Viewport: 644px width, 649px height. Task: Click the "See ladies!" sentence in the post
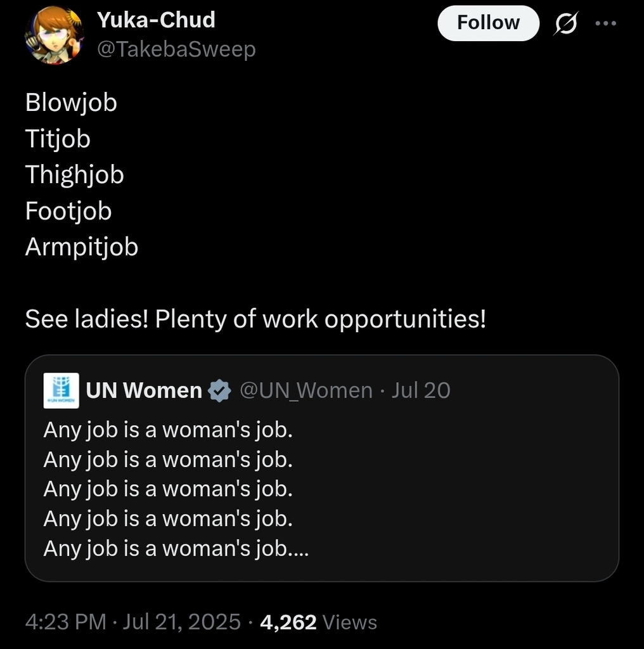(x=255, y=319)
